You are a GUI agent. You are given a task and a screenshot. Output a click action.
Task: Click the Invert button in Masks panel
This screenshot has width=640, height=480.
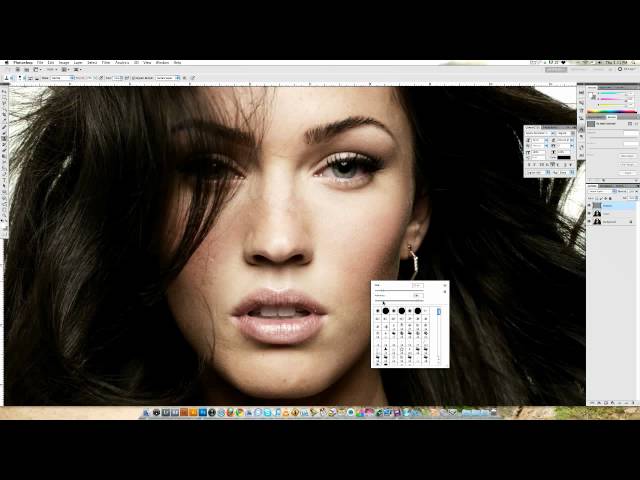pos(627,173)
